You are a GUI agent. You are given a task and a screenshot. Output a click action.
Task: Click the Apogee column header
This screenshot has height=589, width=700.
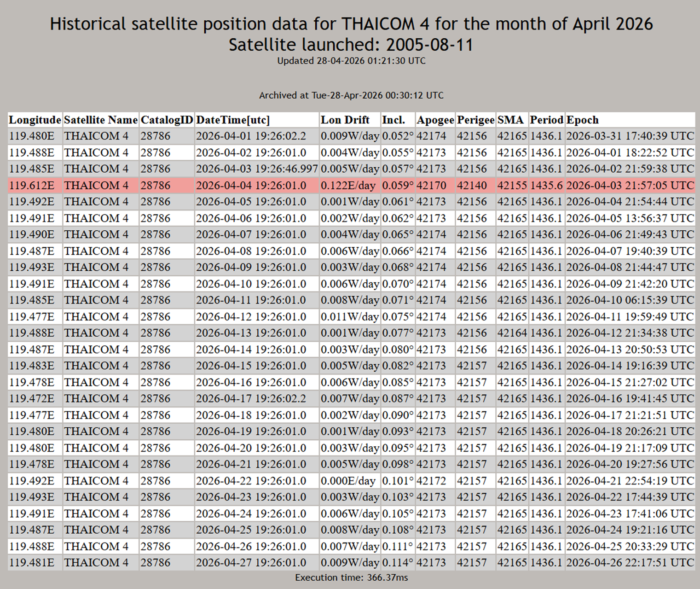tap(435, 120)
